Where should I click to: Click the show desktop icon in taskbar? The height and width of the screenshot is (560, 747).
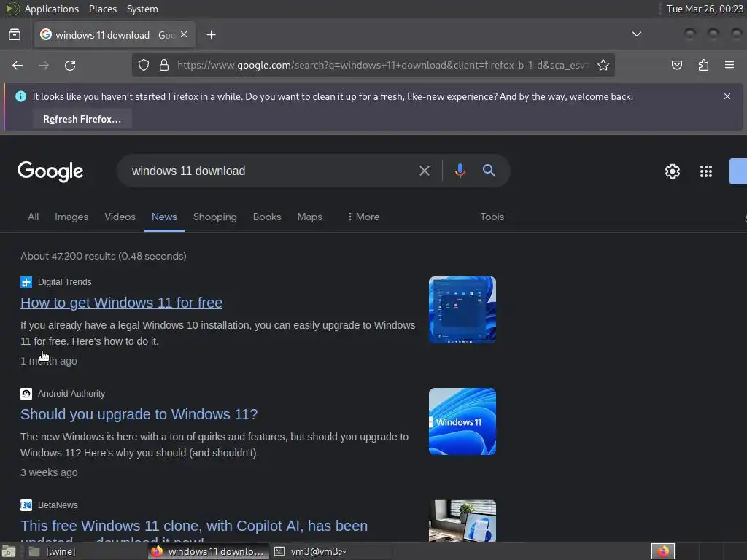pos(9,551)
